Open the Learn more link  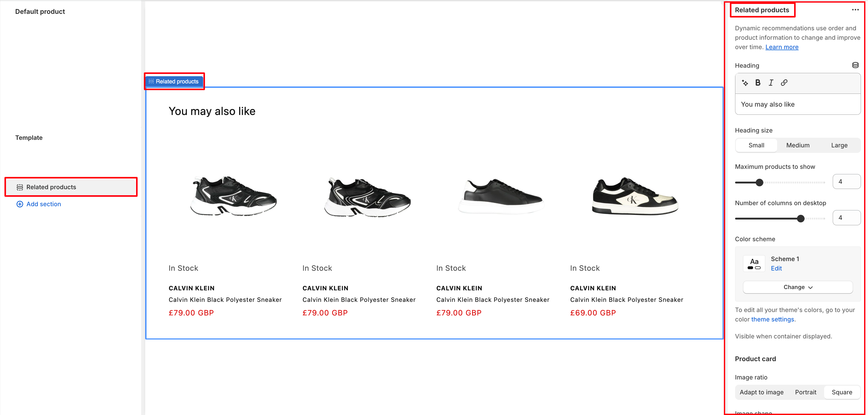(x=782, y=47)
